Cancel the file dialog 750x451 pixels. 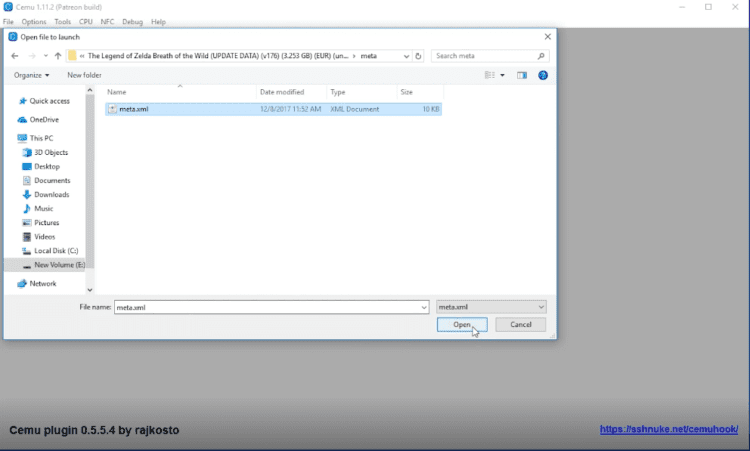[x=520, y=325]
